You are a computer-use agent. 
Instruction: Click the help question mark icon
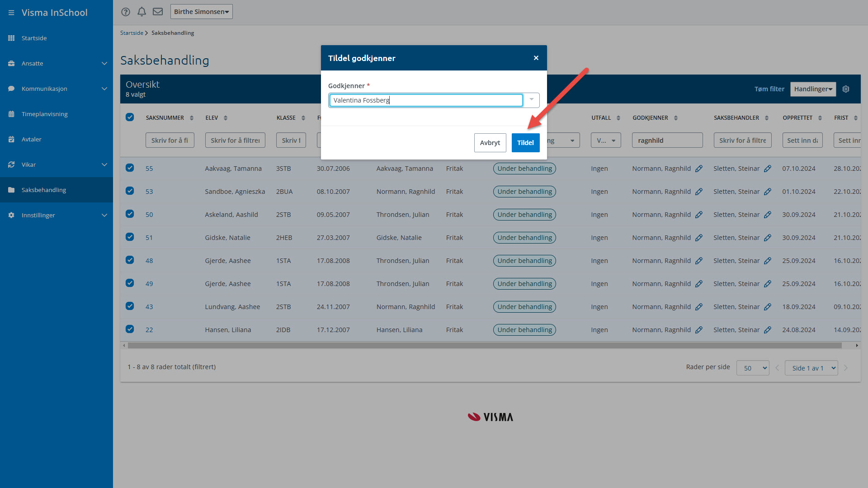pyautogui.click(x=126, y=12)
